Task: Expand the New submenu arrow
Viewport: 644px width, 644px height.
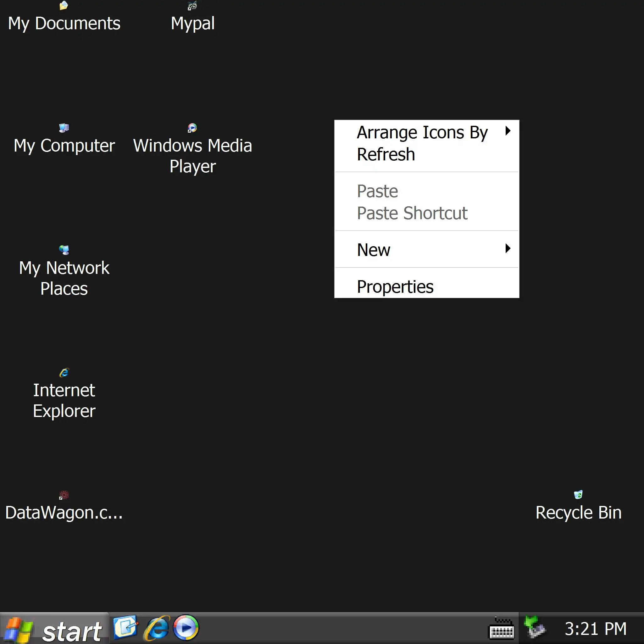Action: 507,249
